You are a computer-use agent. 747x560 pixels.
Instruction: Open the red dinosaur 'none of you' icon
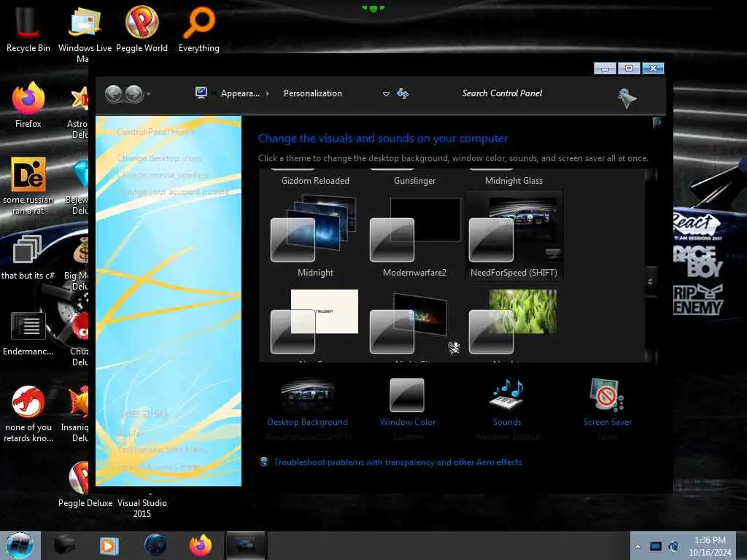coord(28,413)
